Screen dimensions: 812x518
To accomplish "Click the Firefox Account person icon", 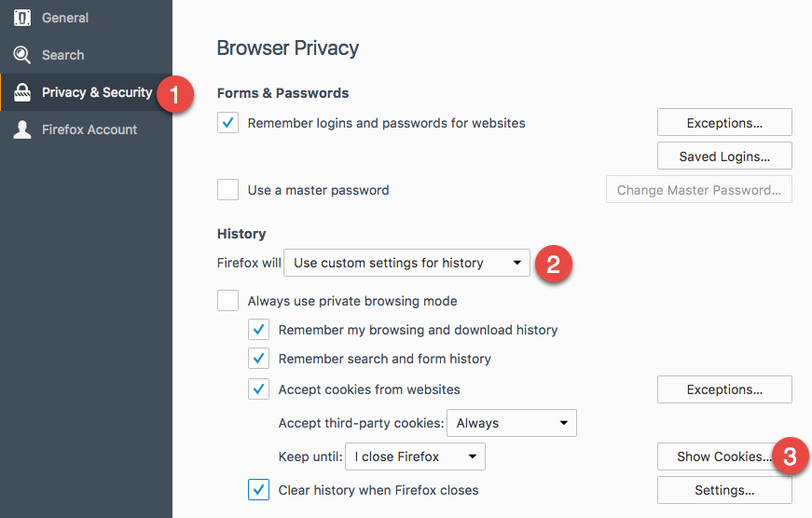I will tap(21, 129).
